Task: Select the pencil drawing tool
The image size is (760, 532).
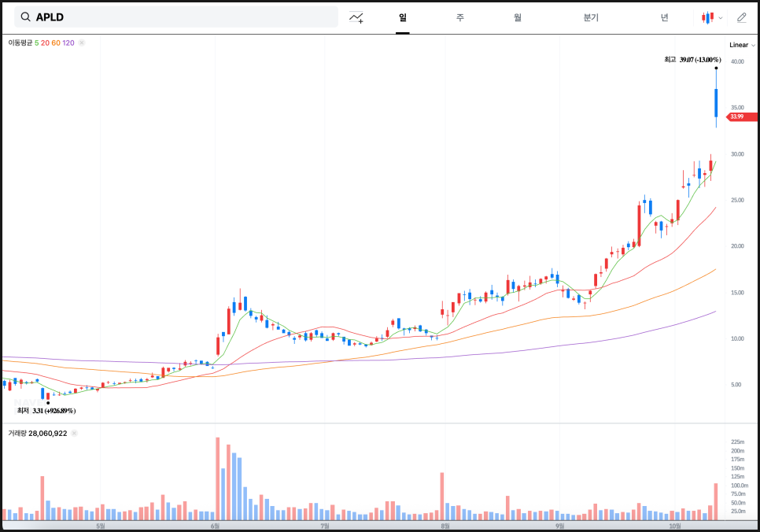Action: pos(742,17)
